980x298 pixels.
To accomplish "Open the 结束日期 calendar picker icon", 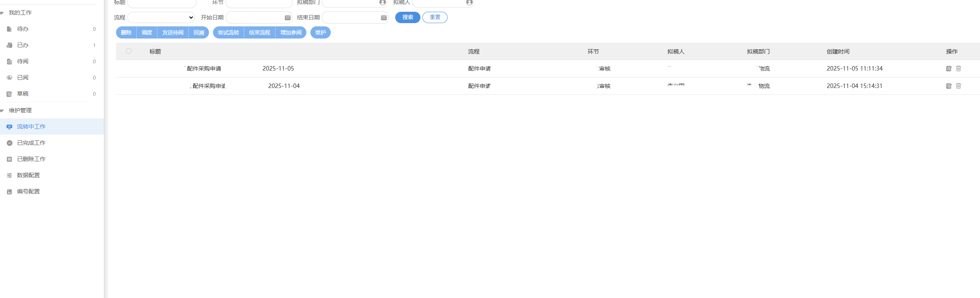I will pos(384,17).
